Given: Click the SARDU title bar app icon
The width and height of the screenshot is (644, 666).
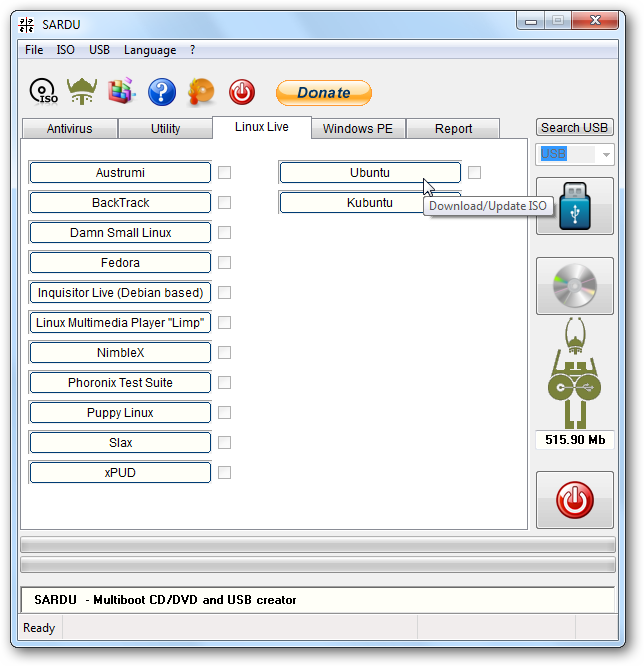Looking at the screenshot, I should click(26, 25).
